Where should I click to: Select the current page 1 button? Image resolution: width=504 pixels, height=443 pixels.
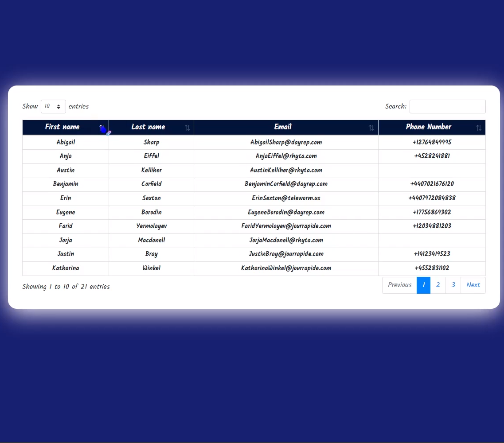(423, 285)
